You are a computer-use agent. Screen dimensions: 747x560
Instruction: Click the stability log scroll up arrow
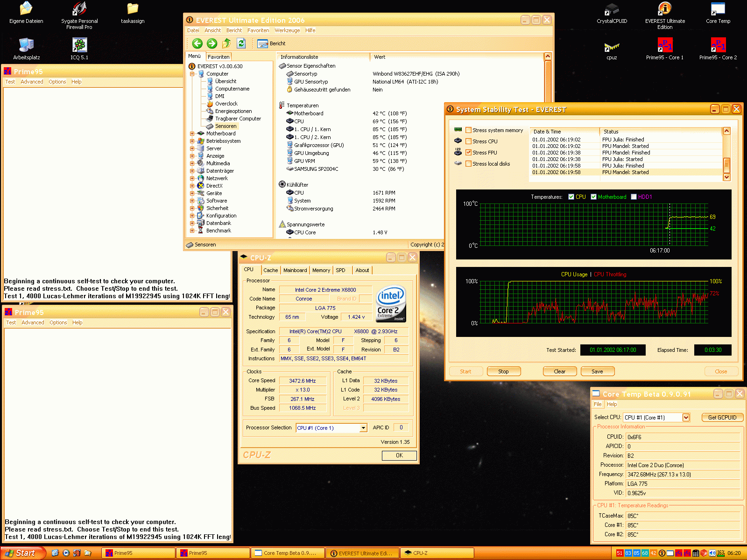(726, 131)
